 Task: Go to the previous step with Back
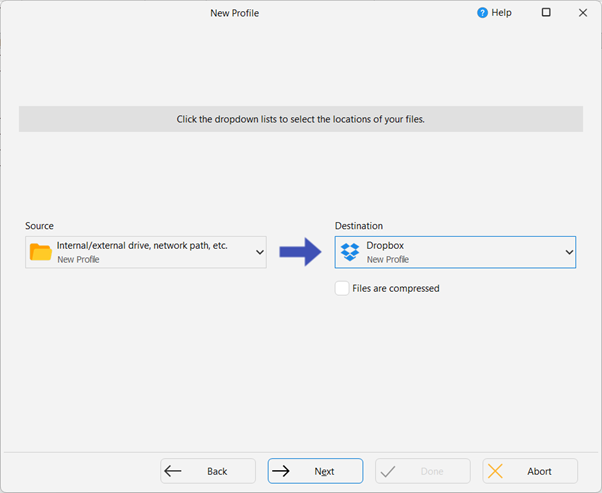tap(217, 471)
